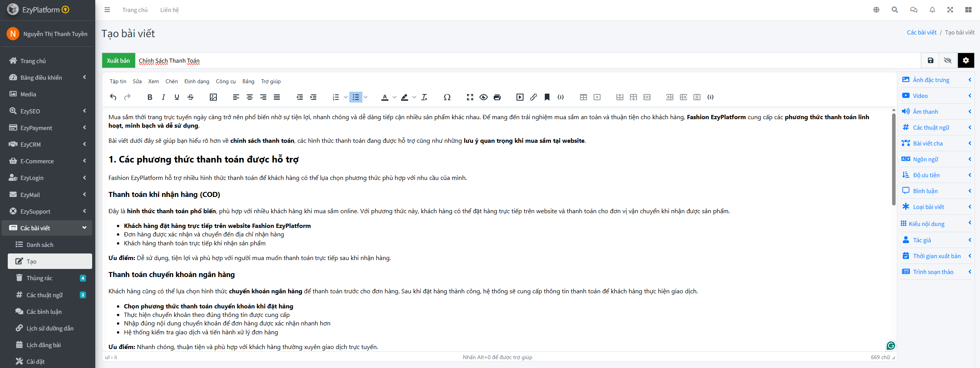Click the print icon in editor toolbar
Screen dimensions: 980x368
[x=497, y=97]
